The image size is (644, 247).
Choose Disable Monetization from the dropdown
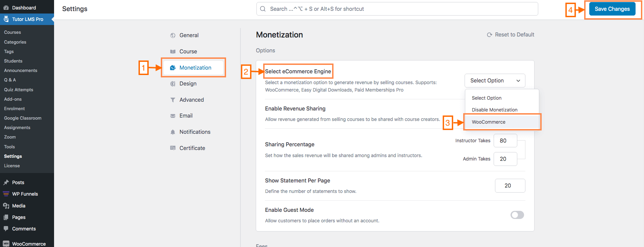[502, 110]
